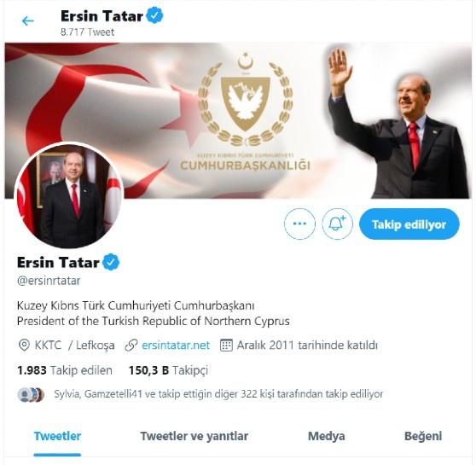The width and height of the screenshot is (476, 465).
Task: Toggle the Takip ediliyor follow button
Action: (x=409, y=224)
